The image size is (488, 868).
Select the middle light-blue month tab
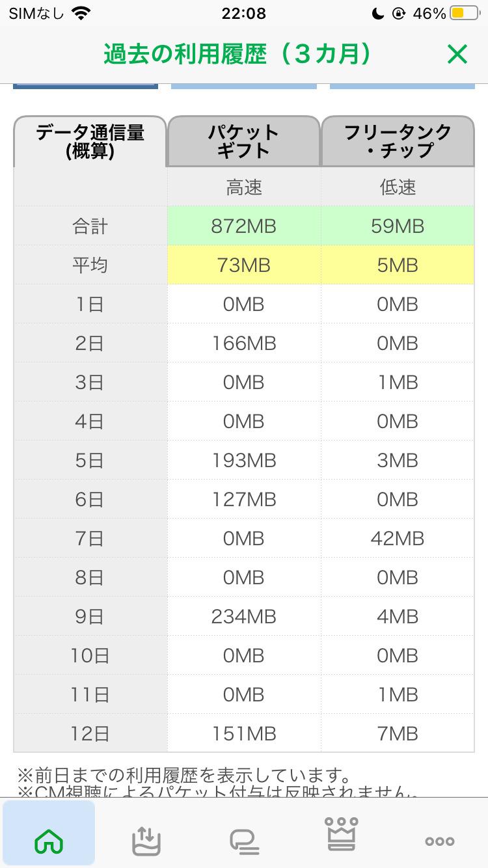tap(244, 85)
